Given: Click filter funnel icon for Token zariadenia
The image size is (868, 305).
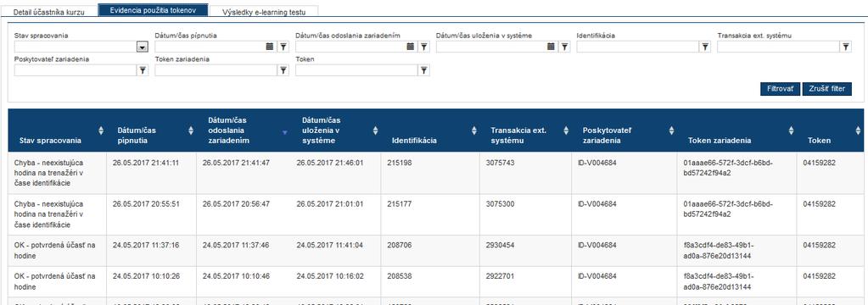Looking at the screenshot, I should tap(283, 70).
